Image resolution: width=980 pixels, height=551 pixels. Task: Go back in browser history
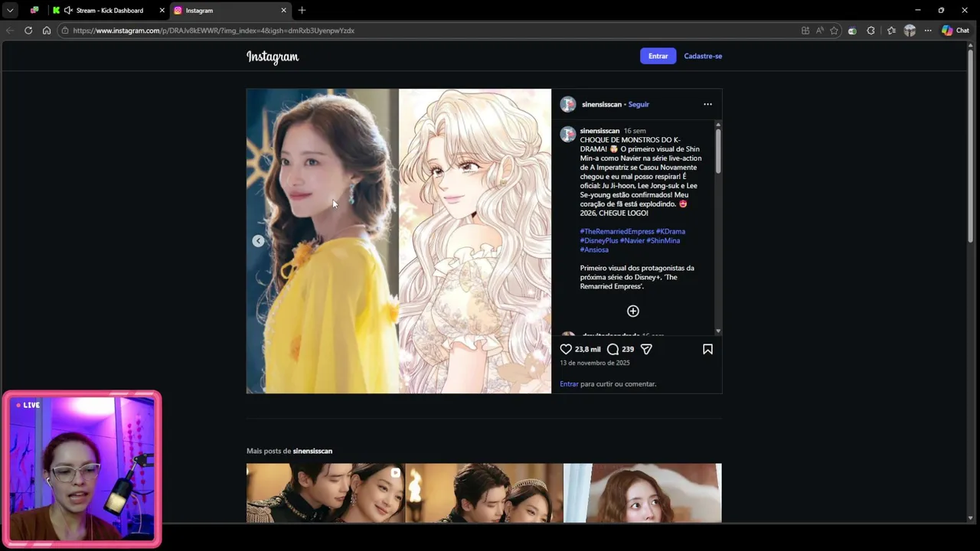pyautogui.click(x=10, y=31)
